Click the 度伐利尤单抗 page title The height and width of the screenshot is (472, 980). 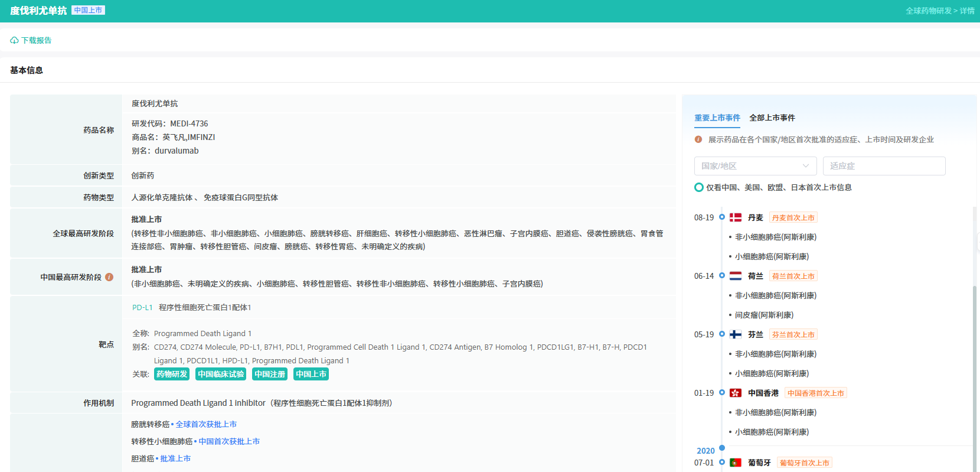pos(38,11)
